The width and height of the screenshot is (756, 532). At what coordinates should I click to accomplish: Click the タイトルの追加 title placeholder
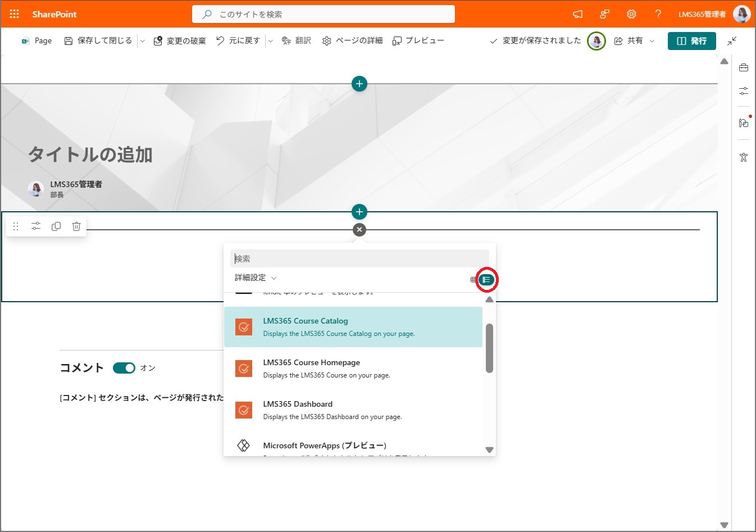(x=90, y=154)
